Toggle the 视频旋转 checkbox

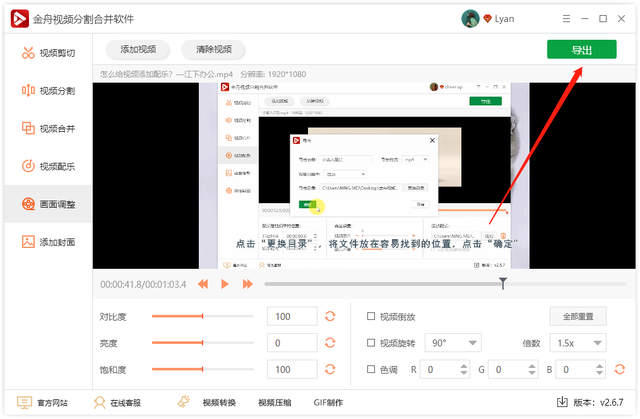[x=371, y=343]
